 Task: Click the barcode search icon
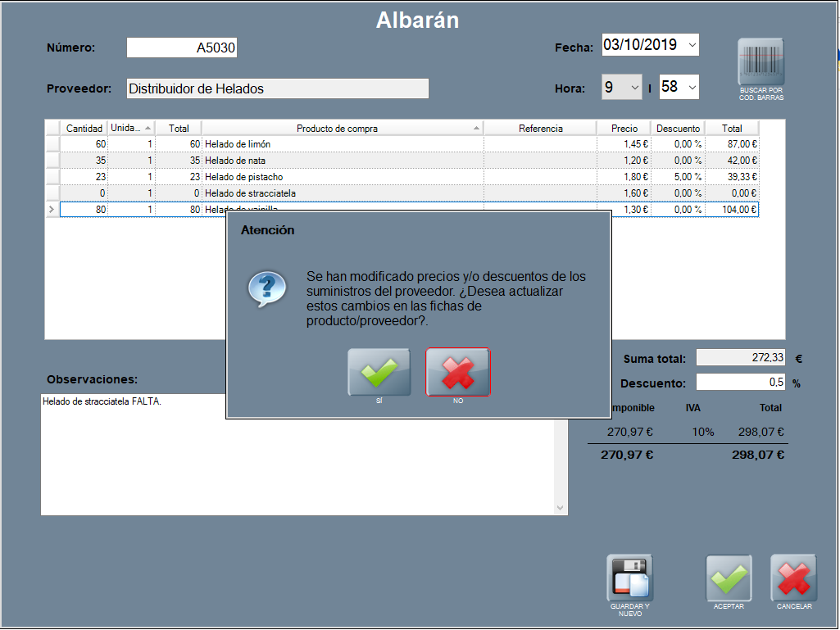point(761,62)
